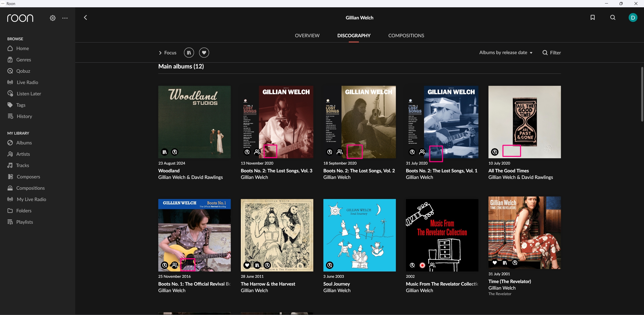644x315 pixels.
Task: Go back with the arrow
Action: click(85, 17)
